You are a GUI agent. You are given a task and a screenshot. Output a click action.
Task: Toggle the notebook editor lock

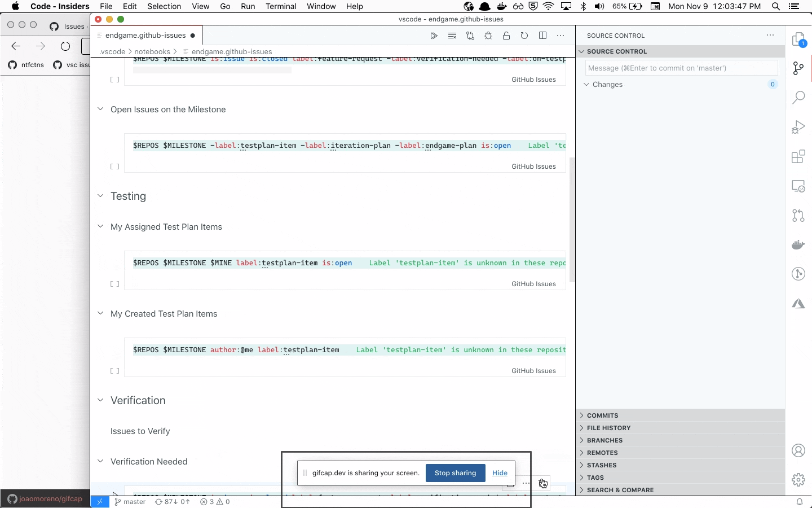tap(506, 36)
